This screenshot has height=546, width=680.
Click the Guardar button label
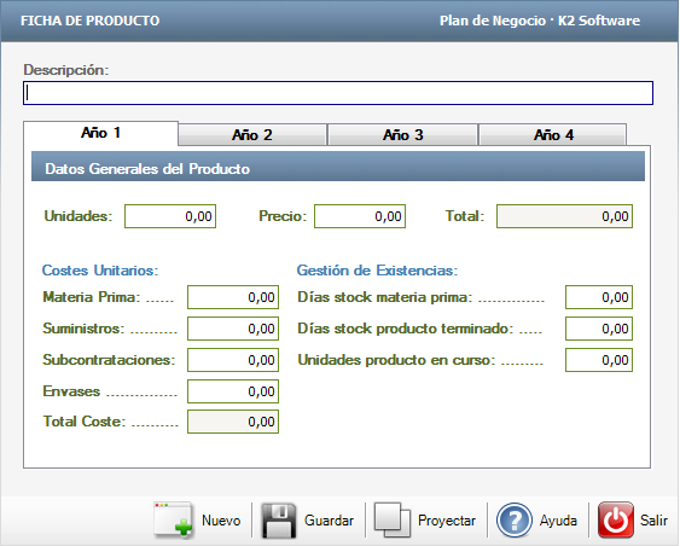tap(329, 520)
